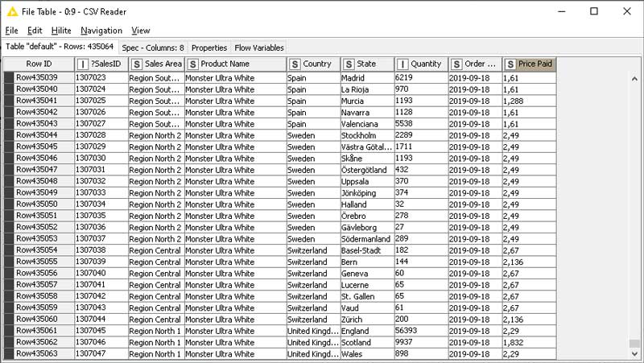Screen dimensions: 644x363
Task: Click the State cell Stockholm
Action: [368, 135]
